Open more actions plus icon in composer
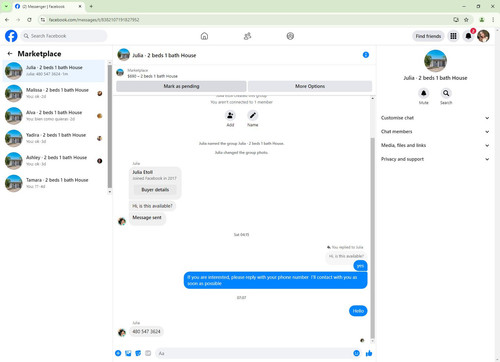Image resolution: width=500 pixels, height=362 pixels. [118, 353]
